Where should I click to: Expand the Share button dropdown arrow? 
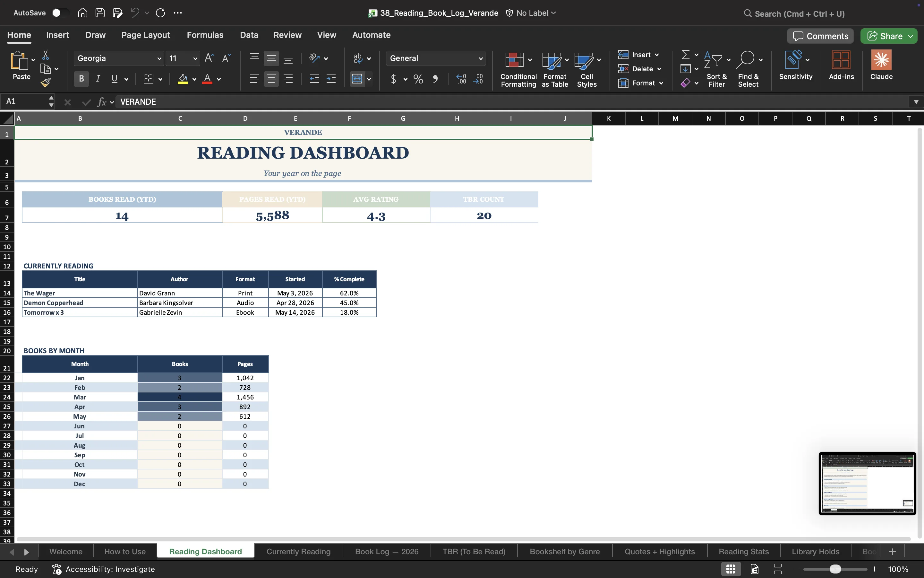pos(911,36)
